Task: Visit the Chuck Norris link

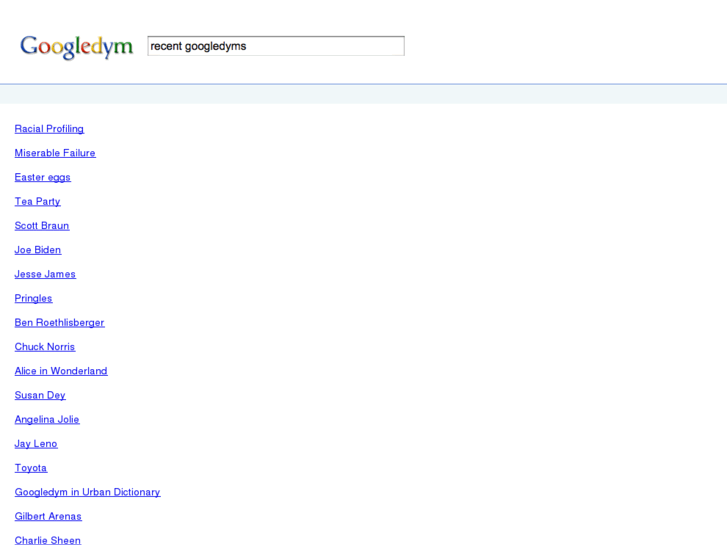Action: pos(45,347)
